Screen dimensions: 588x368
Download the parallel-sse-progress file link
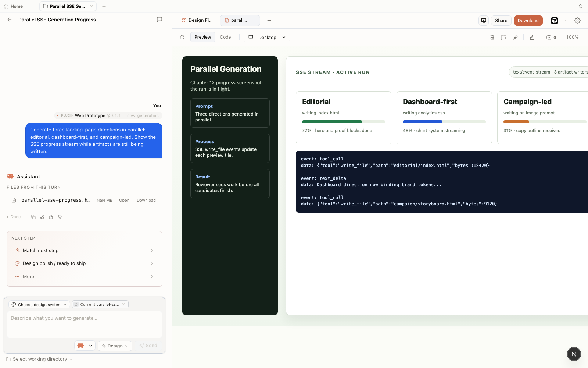point(146,200)
